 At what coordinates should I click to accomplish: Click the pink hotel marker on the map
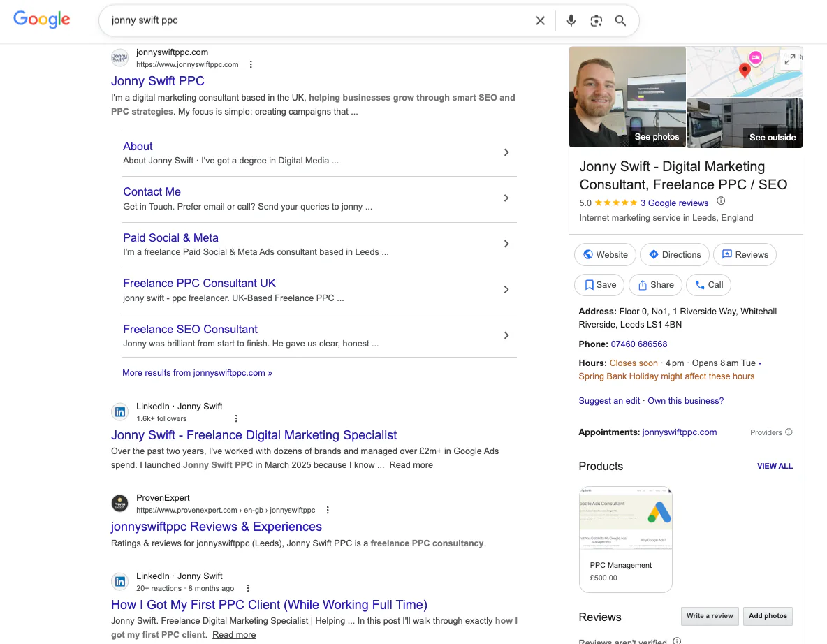[755, 57]
